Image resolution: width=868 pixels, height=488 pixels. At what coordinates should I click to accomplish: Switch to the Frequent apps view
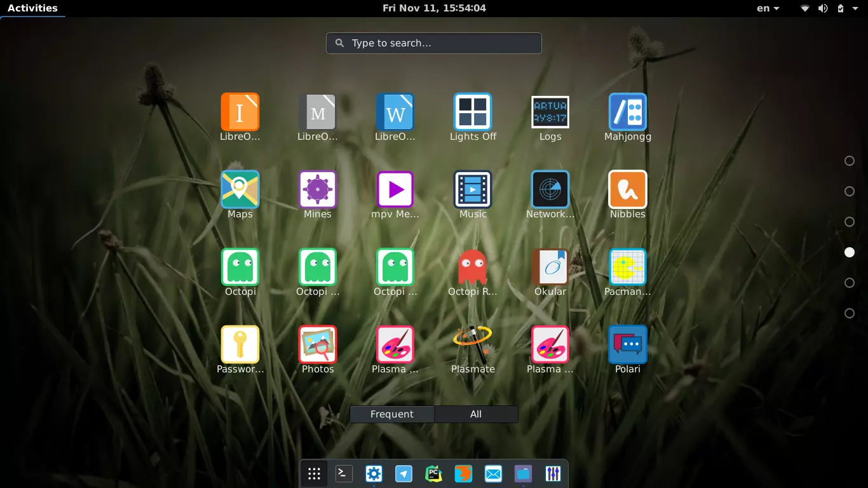coord(392,414)
